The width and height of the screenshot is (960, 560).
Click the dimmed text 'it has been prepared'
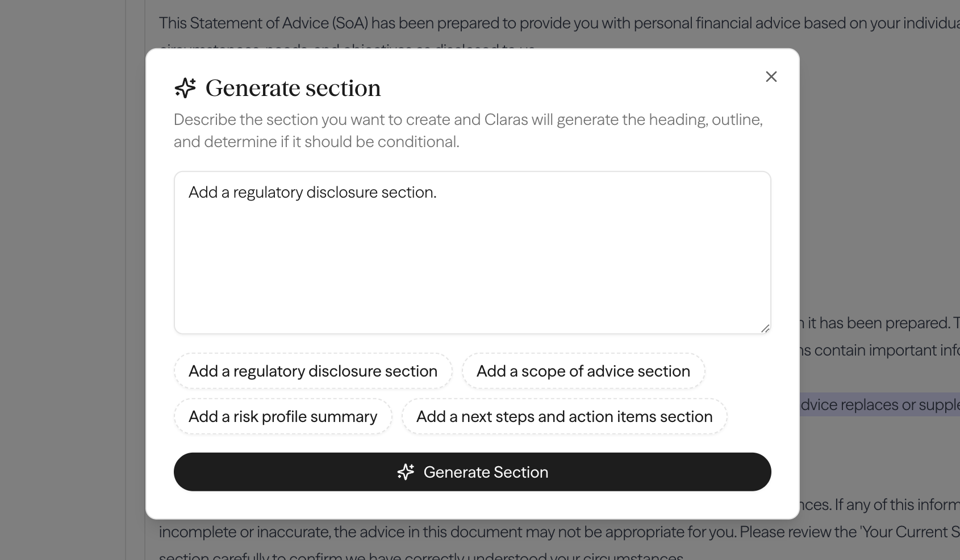click(876, 323)
